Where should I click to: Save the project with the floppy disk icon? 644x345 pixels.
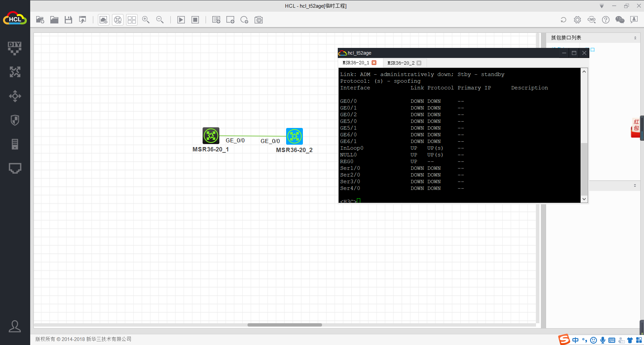68,20
